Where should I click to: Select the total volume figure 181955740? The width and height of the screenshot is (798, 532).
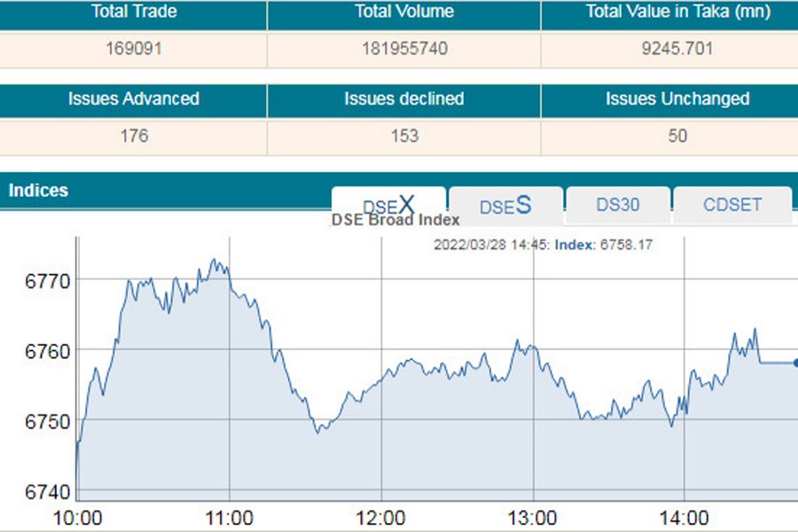point(403,49)
